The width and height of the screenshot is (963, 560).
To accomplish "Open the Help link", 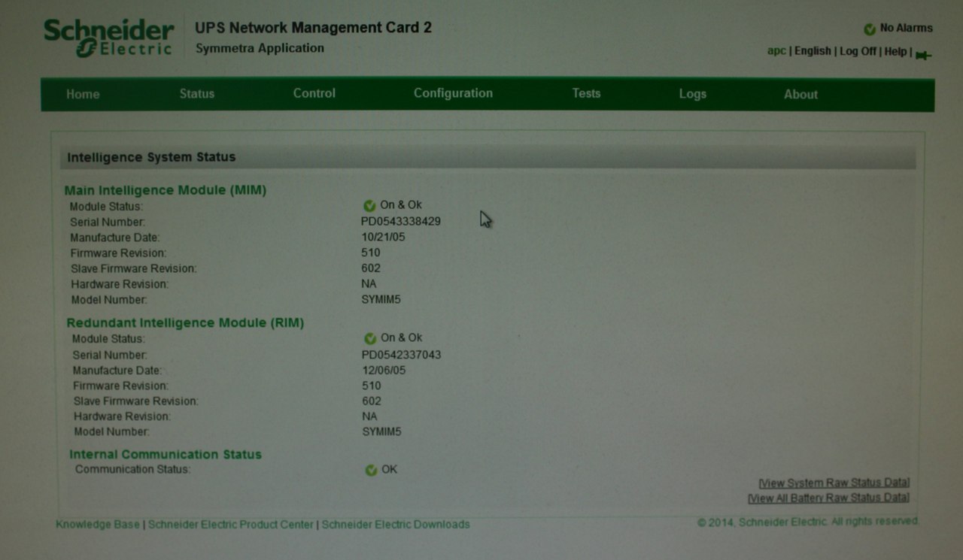I will tap(895, 51).
